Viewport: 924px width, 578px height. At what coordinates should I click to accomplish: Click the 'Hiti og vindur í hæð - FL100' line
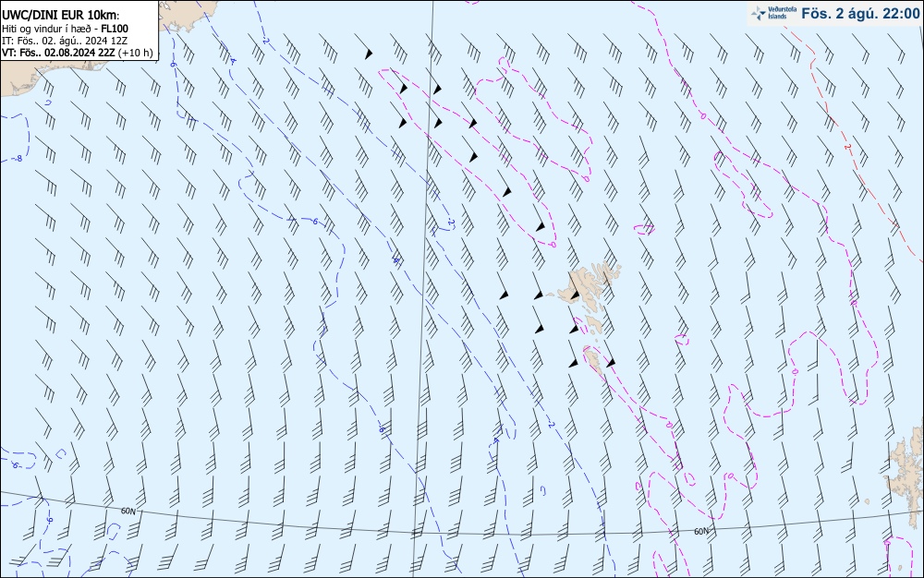pyautogui.click(x=66, y=29)
